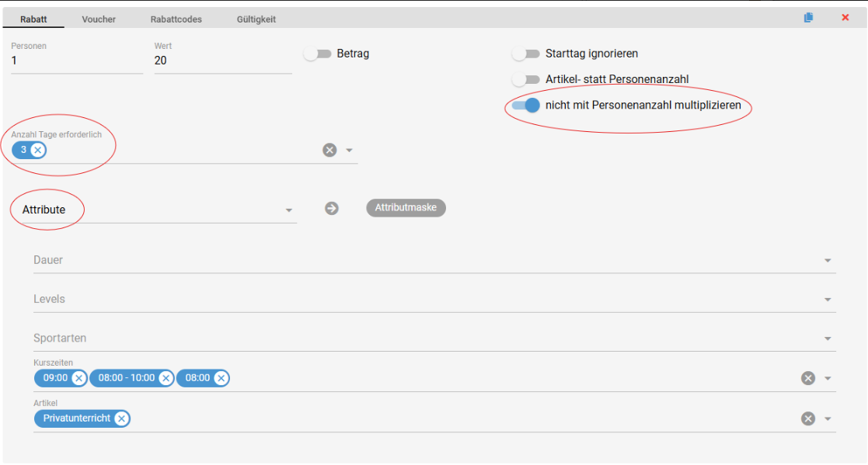
Task: Click the copy icon at top right
Action: (809, 18)
